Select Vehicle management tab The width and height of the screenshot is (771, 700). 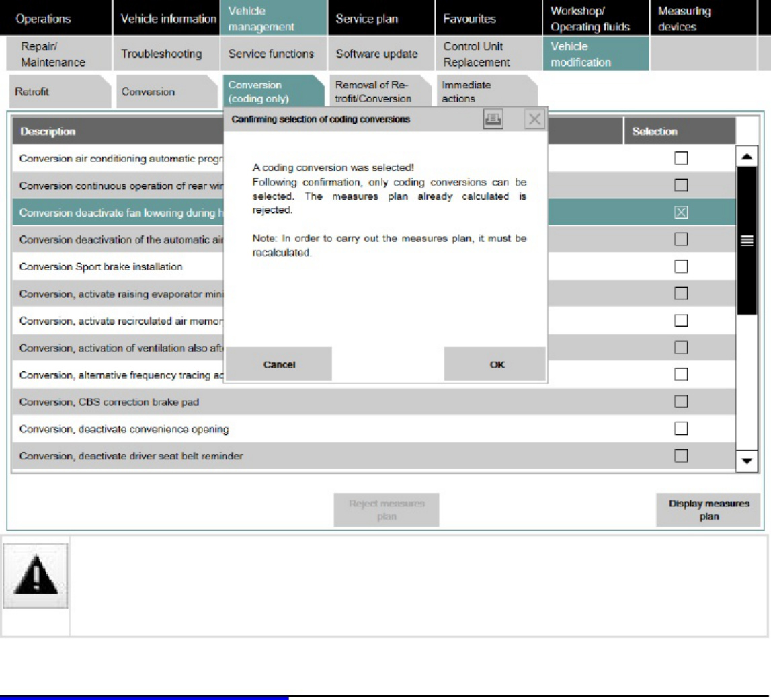274,18
